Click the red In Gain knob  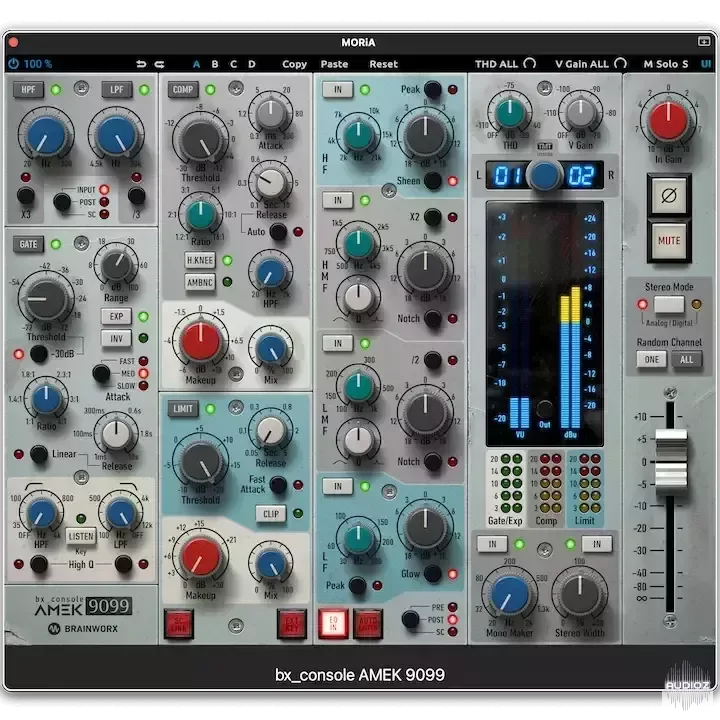click(x=668, y=121)
